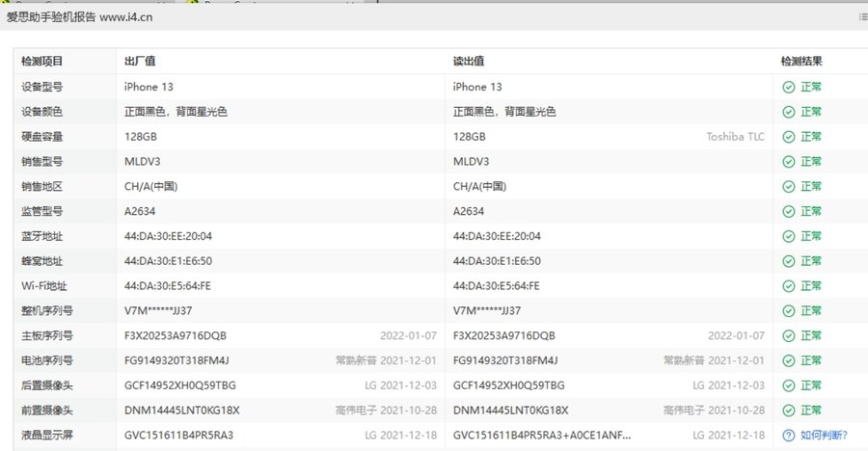Viewport: 868px width, 451px height.
Task: Select the 电池序列号 row label
Action: 47,360
